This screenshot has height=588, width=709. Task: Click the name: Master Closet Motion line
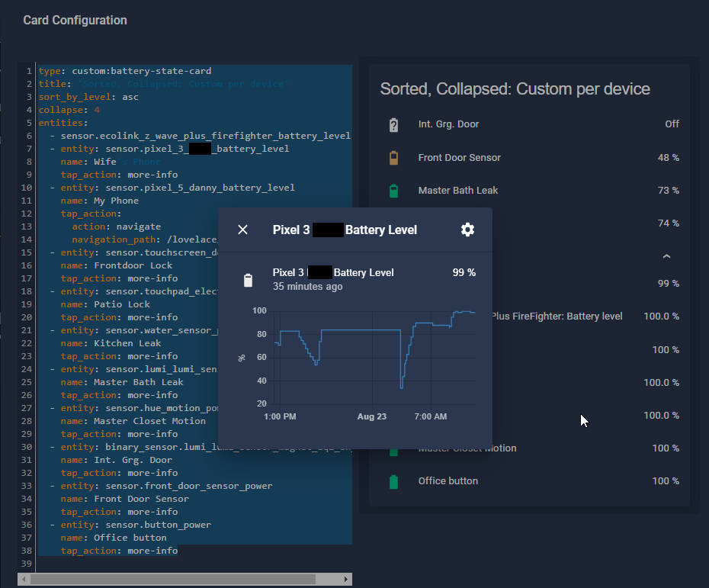(133, 421)
